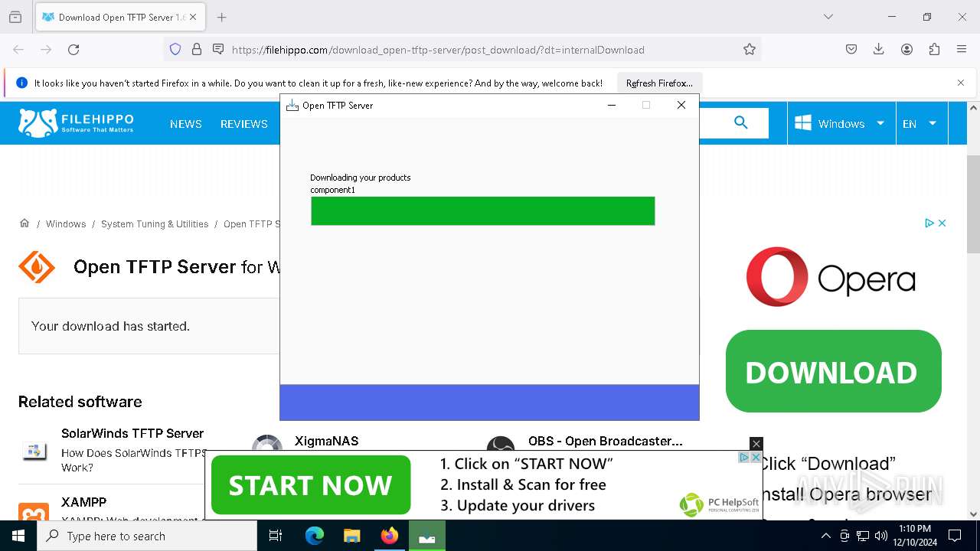Close the bottom banner ad
980x551 pixels.
click(x=756, y=444)
